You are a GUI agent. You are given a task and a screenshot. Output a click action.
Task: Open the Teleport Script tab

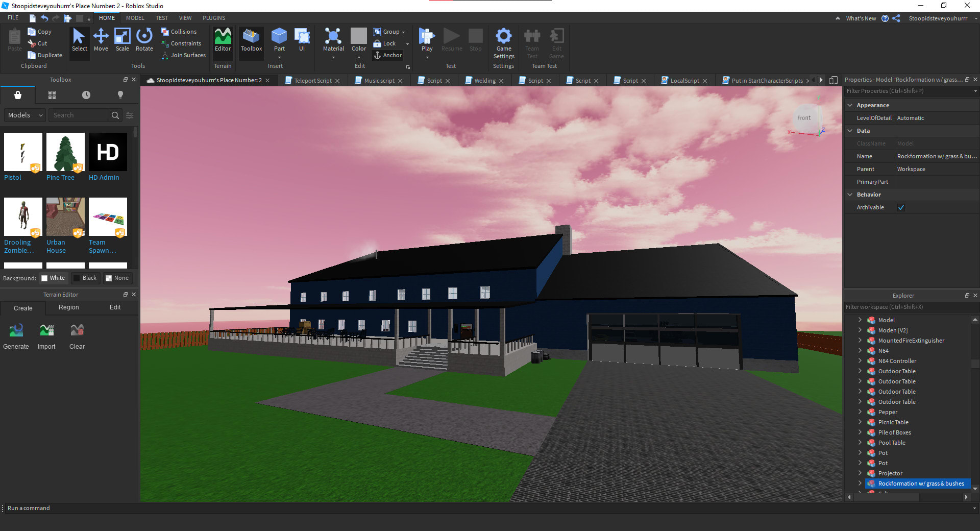tap(313, 81)
